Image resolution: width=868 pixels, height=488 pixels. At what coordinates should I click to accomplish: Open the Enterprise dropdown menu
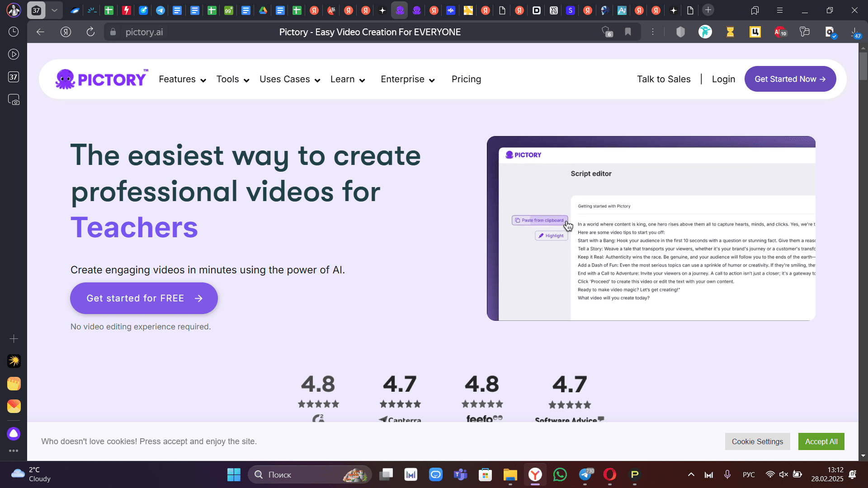click(407, 79)
